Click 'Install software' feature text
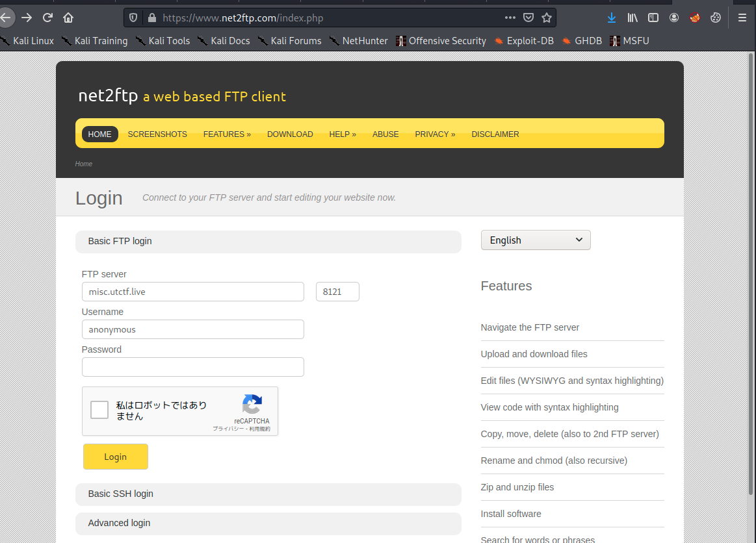This screenshot has height=543, width=756. click(510, 514)
